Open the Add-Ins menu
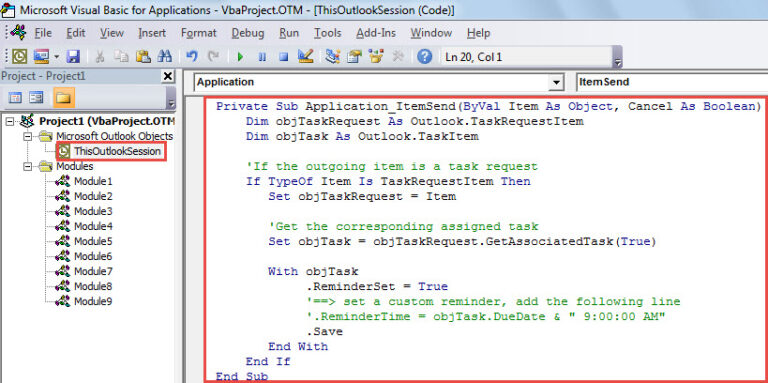Viewport: 768px width, 383px height. [376, 33]
